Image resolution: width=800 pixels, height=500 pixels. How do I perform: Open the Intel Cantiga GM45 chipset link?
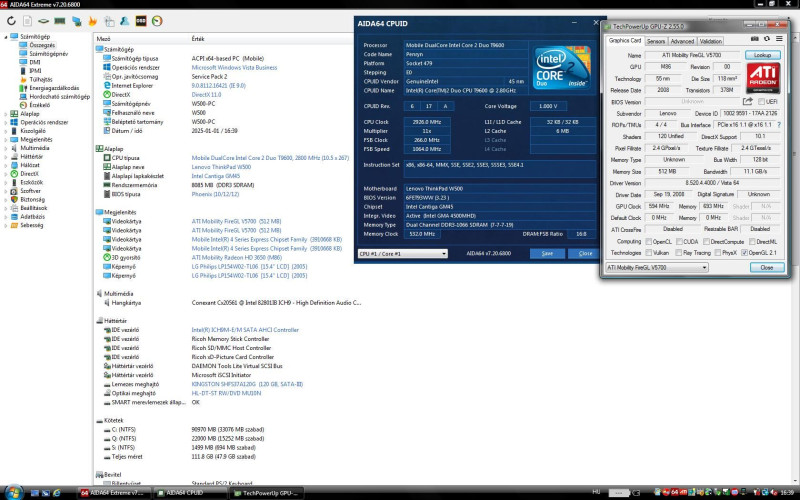click(x=215, y=176)
